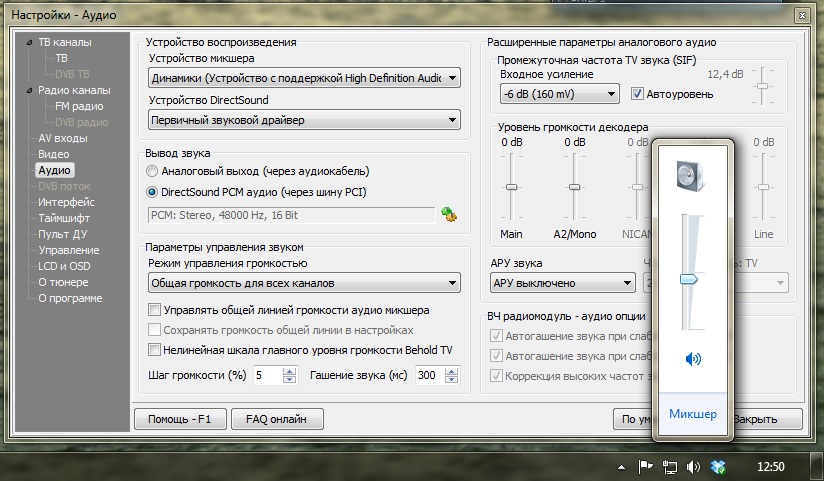Image resolution: width=824 pixels, height=481 pixels.
Task: Click the Помощь - F1 button
Action: (x=180, y=419)
